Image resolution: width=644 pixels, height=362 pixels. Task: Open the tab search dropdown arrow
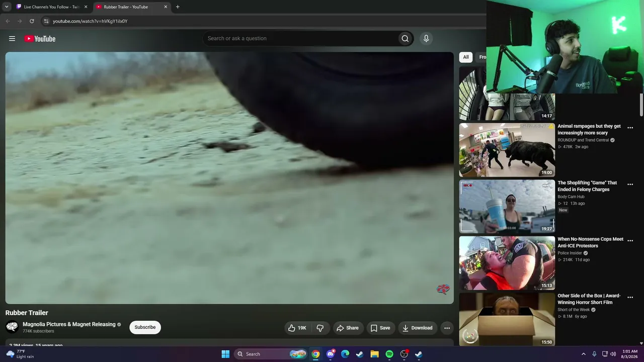click(7, 7)
